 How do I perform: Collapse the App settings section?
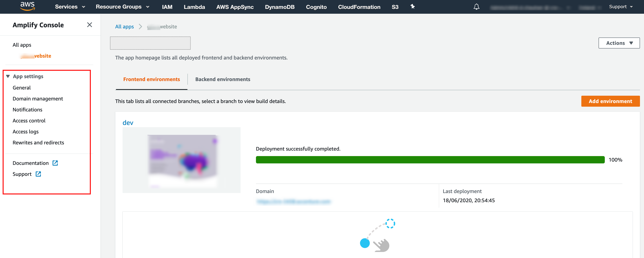pos(8,76)
